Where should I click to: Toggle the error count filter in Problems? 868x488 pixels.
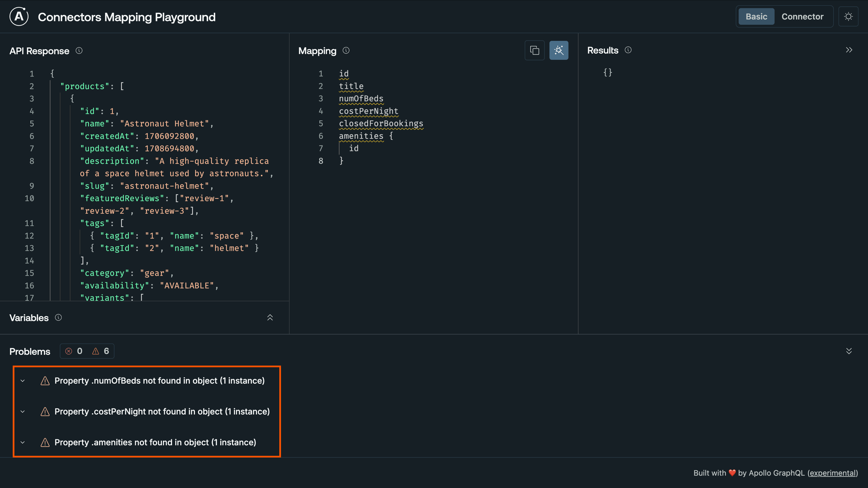(74, 351)
